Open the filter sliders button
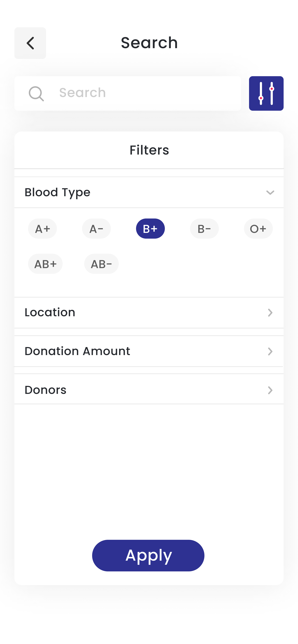 click(266, 93)
